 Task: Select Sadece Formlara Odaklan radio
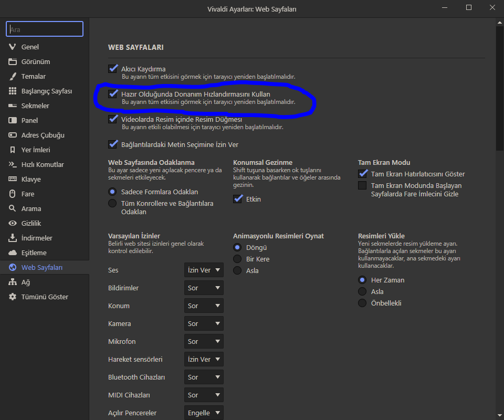pyautogui.click(x=112, y=192)
